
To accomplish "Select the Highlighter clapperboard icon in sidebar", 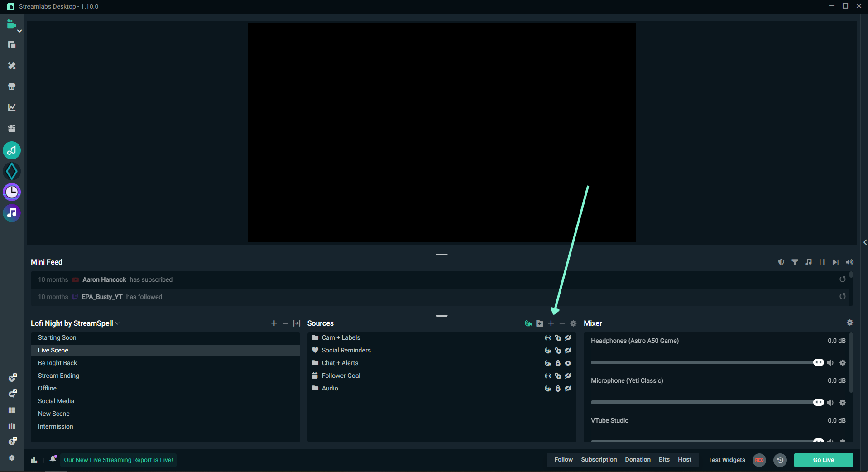I will [11, 128].
